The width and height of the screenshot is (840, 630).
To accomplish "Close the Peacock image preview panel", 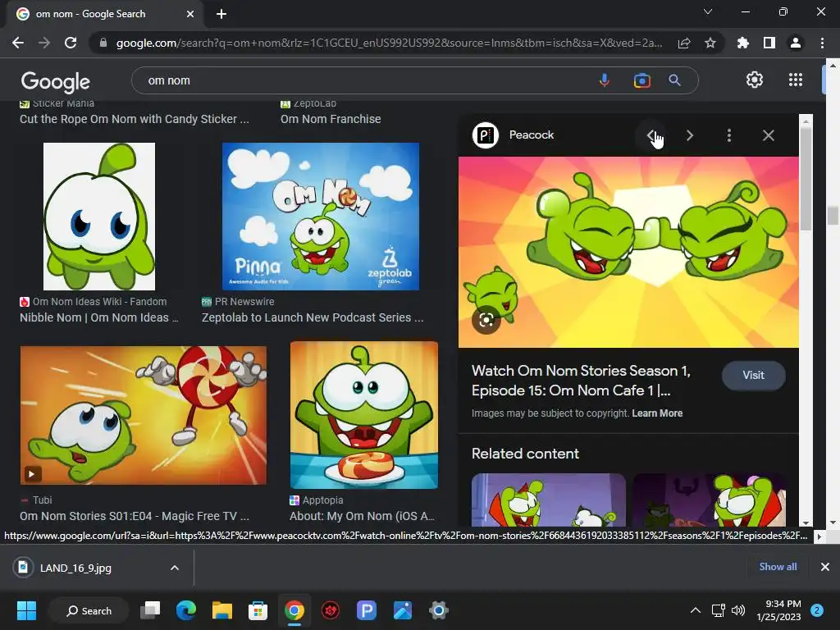I will 768,135.
